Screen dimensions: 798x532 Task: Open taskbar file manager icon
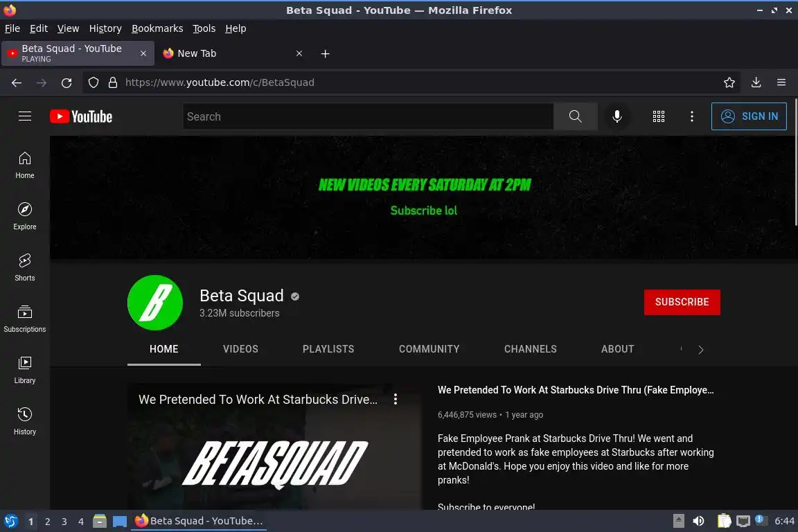click(100, 521)
